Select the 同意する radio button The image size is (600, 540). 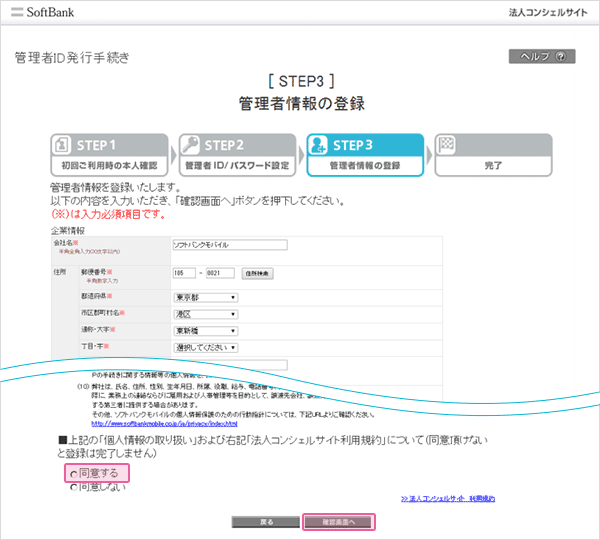click(x=73, y=472)
